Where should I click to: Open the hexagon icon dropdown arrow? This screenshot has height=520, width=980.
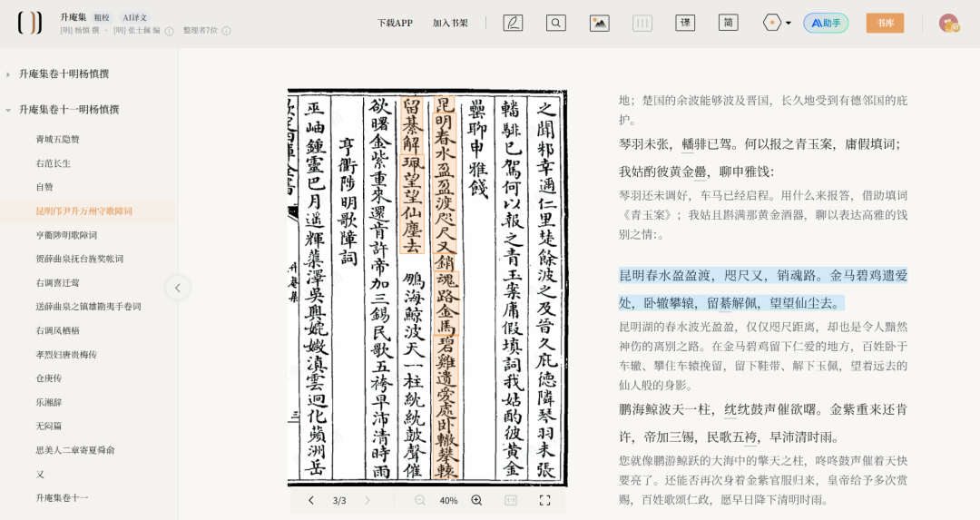[789, 23]
